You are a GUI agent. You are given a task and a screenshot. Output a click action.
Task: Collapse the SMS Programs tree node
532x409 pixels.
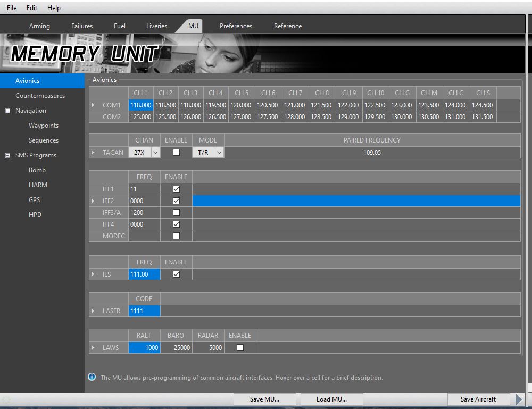[7, 155]
